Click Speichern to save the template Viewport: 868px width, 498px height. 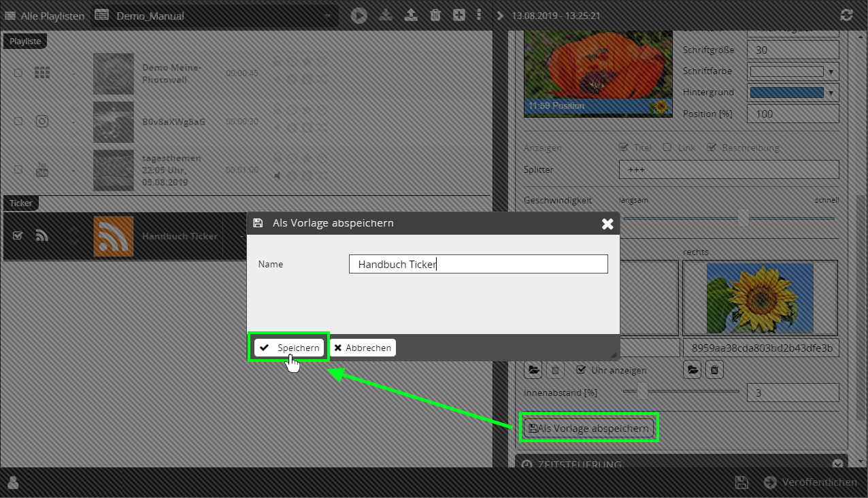tap(289, 348)
